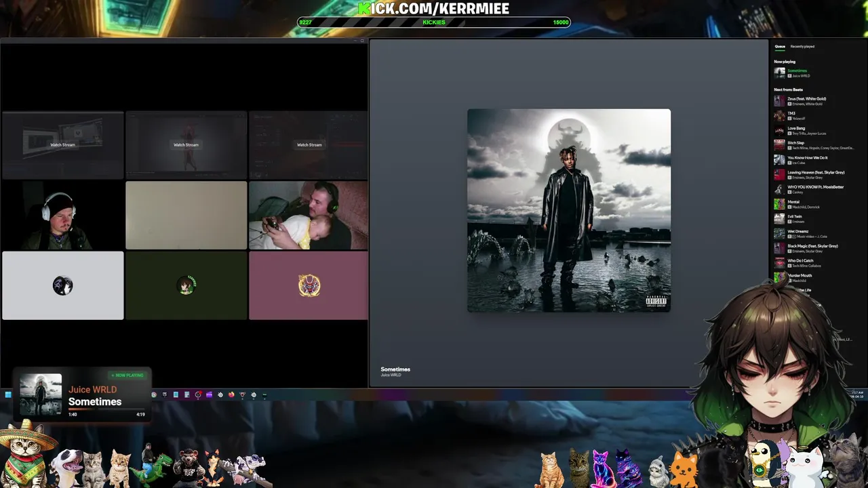The width and height of the screenshot is (868, 488).
Task: Open the purple folder icon in taskbar
Action: (x=209, y=394)
